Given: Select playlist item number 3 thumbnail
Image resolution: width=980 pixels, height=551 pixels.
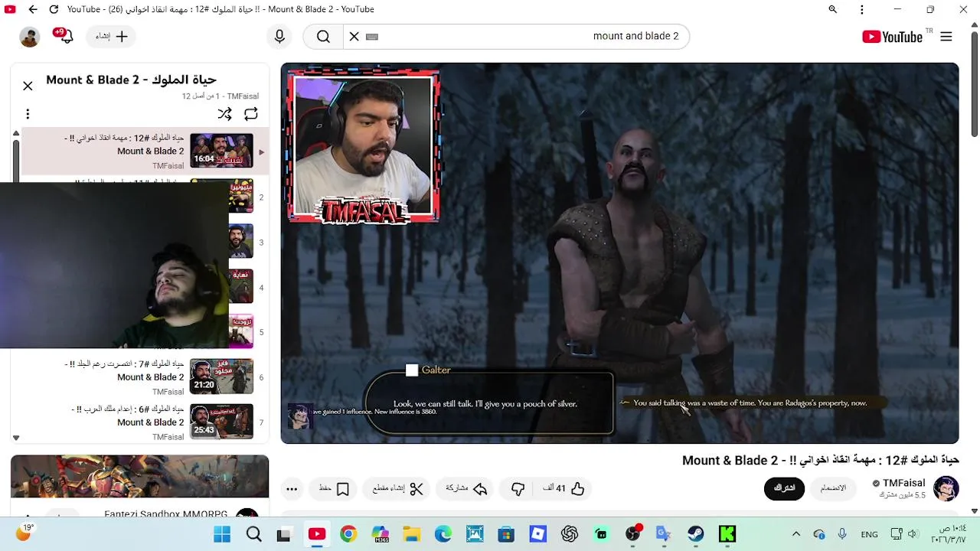Looking at the screenshot, I should [x=240, y=242].
